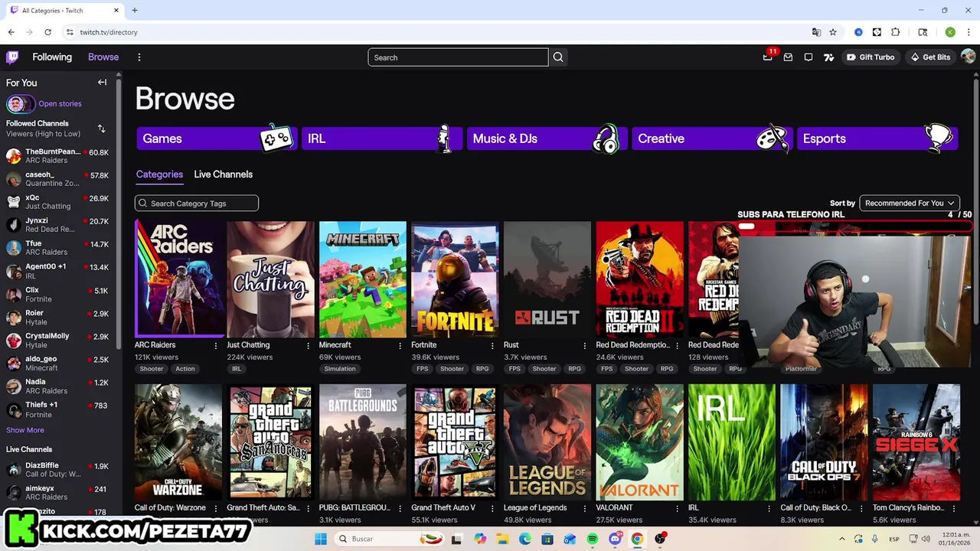Open the Just Chatting box art

[270, 279]
